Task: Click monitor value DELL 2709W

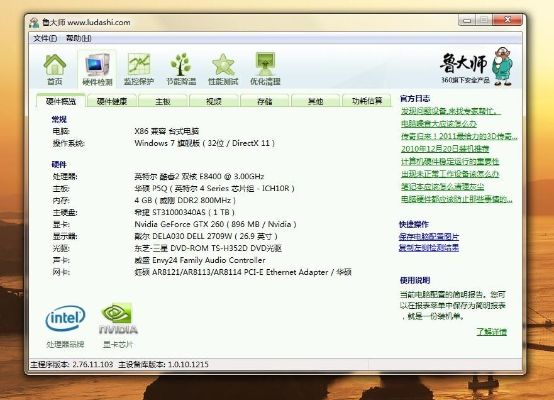Action: [206, 236]
